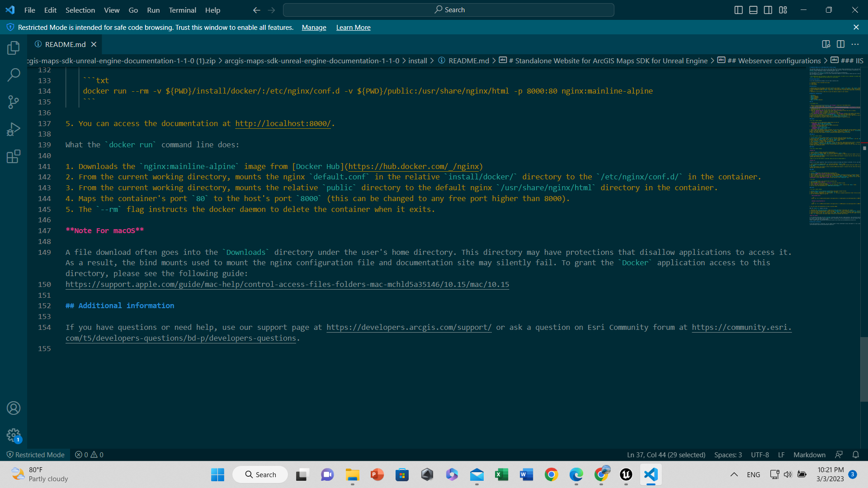Open the Explorer view in activity bar
The image size is (868, 488).
[14, 48]
